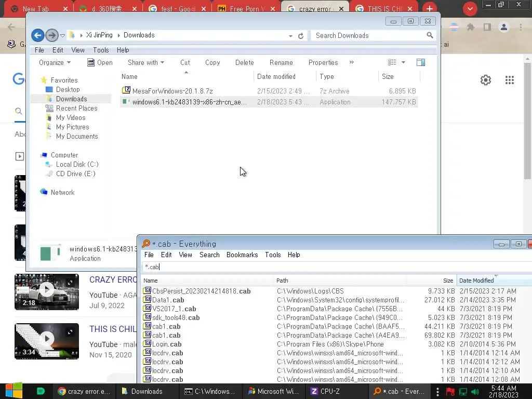Click Cut in the Explorer toolbar
This screenshot has height=399, width=532.
coord(185,62)
